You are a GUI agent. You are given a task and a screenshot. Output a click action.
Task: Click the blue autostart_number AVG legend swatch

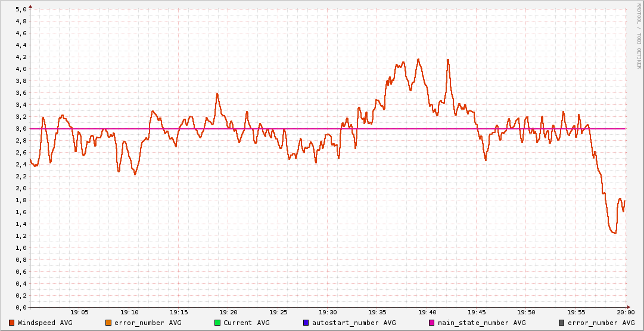click(306, 323)
